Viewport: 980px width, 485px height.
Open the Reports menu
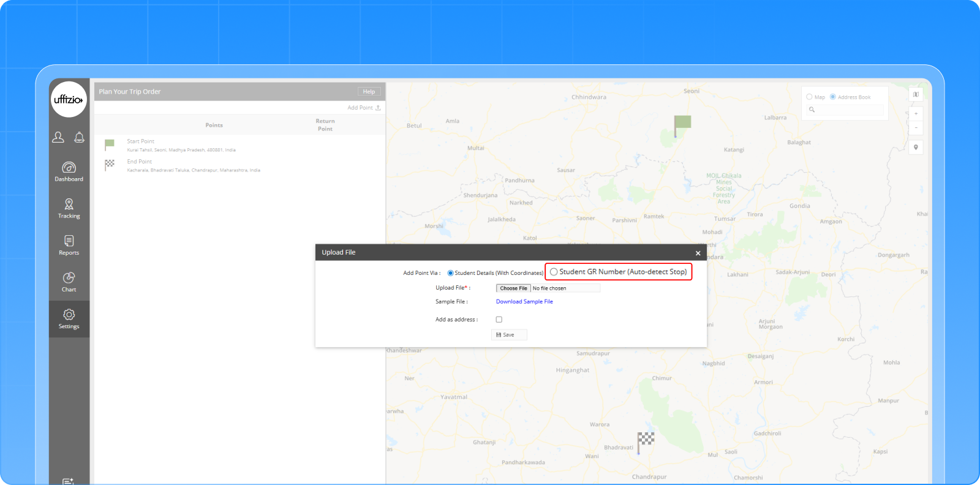(x=69, y=245)
